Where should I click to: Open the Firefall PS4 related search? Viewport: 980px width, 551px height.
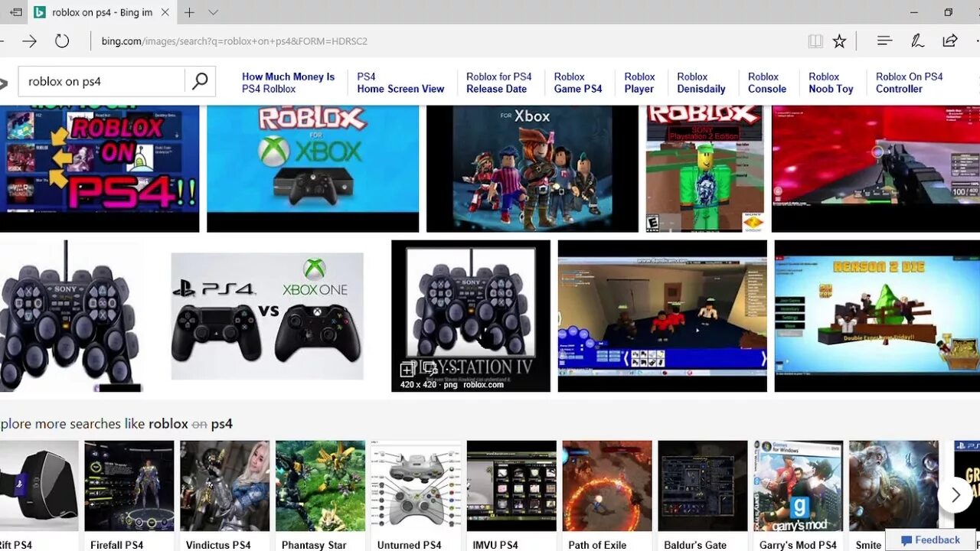[129, 496]
